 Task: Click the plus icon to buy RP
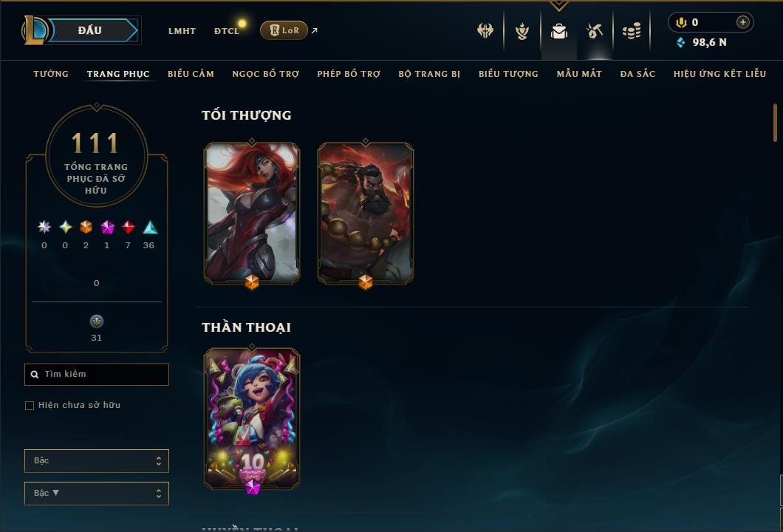(x=743, y=22)
